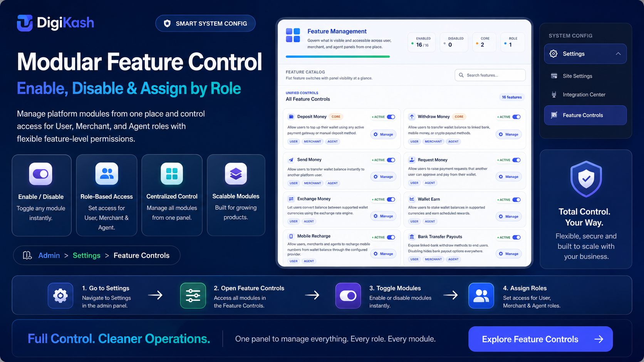644x362 pixels.
Task: Click the Assign Roles people icon
Action: tap(481, 295)
